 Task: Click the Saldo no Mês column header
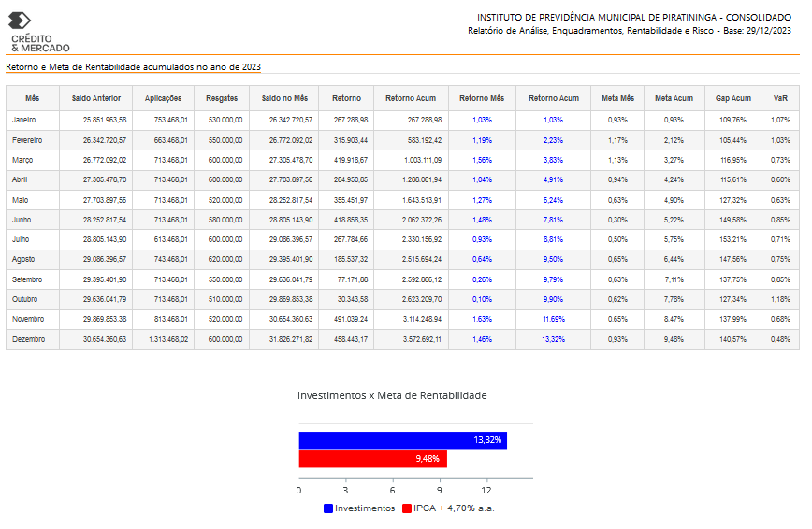[284, 98]
